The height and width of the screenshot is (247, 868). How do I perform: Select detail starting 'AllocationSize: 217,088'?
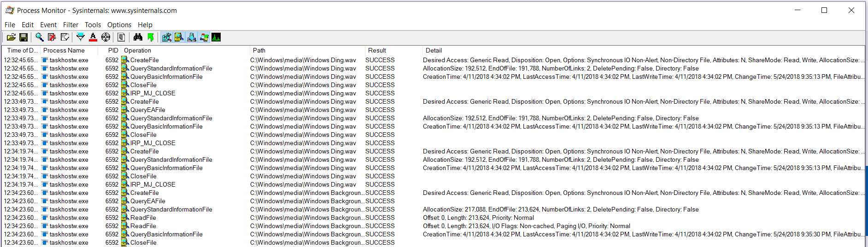tap(561, 209)
